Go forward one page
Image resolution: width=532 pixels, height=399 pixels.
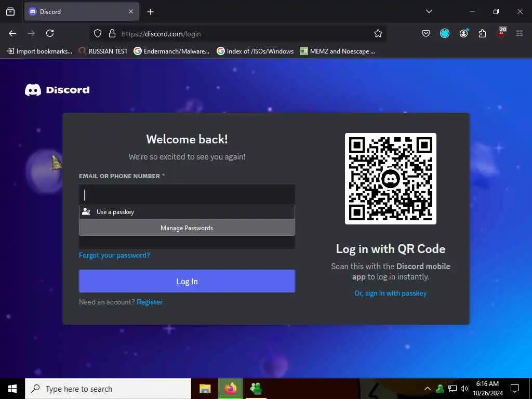31,33
